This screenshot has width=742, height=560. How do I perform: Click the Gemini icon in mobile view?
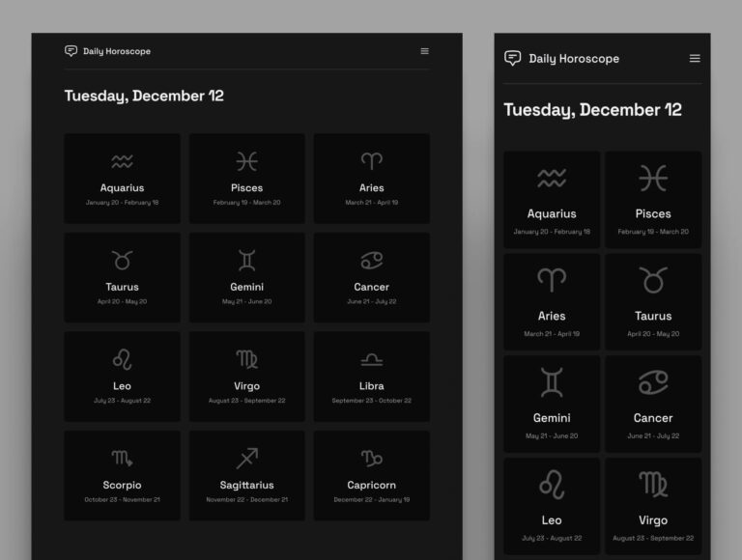tap(552, 382)
